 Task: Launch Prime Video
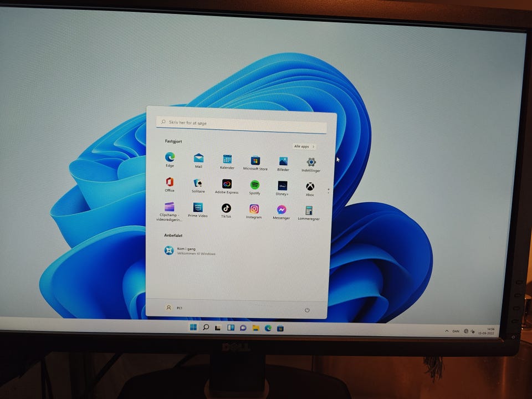point(198,210)
